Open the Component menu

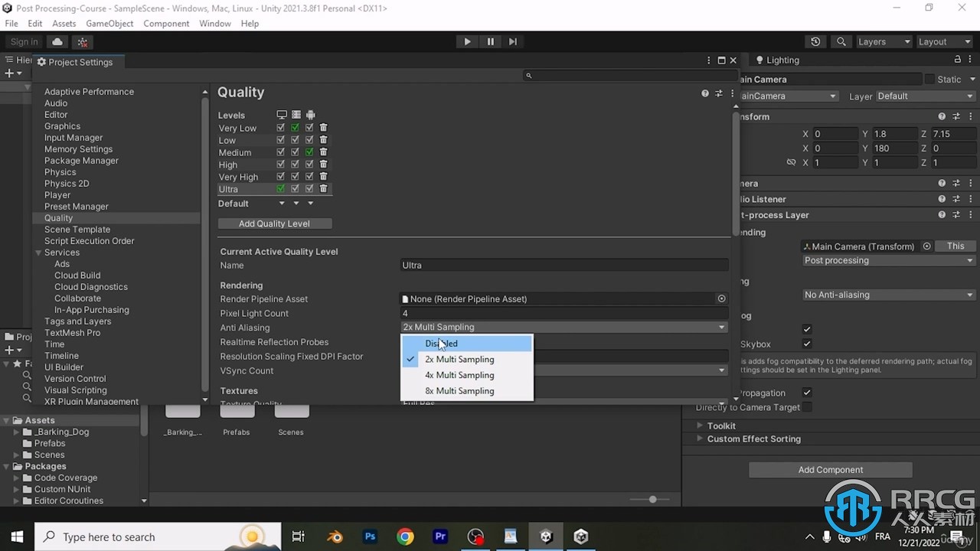[166, 24]
